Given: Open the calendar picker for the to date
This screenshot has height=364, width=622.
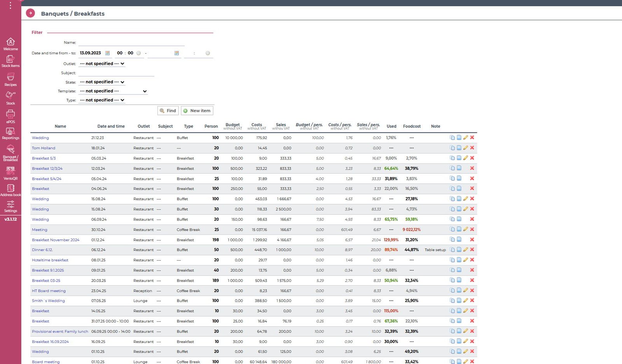Looking at the screenshot, I should [176, 53].
